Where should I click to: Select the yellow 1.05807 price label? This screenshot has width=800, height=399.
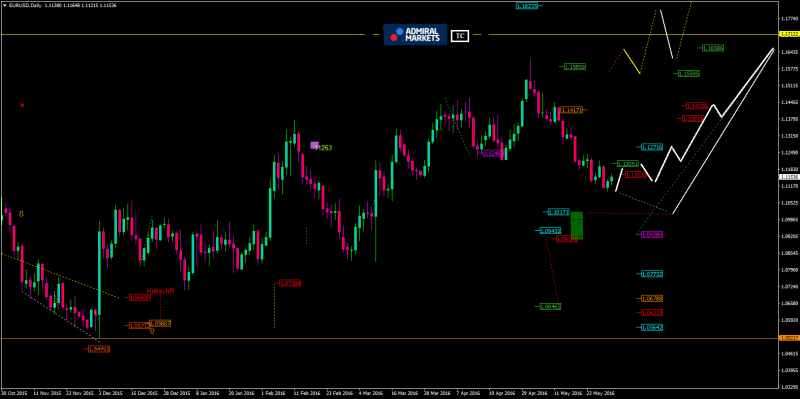(160, 323)
